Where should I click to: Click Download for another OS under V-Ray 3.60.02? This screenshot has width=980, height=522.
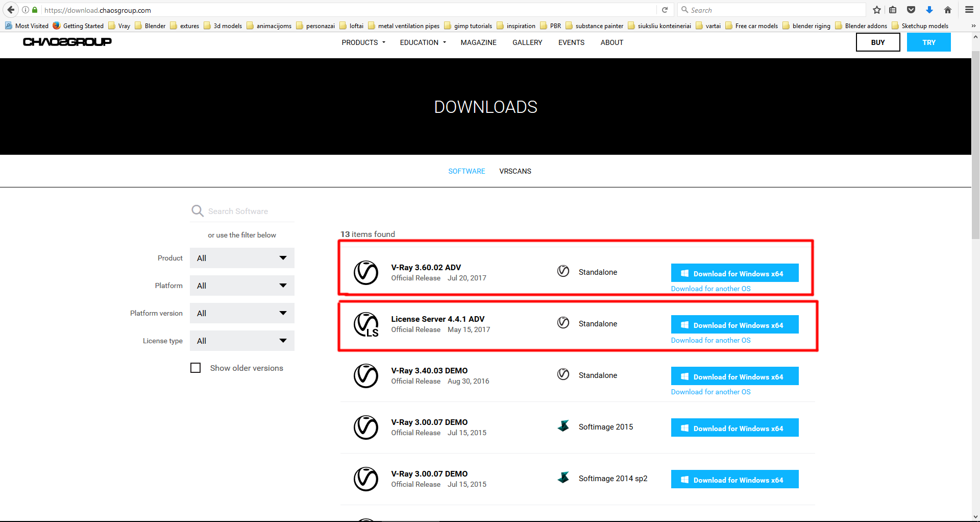tap(710, 289)
